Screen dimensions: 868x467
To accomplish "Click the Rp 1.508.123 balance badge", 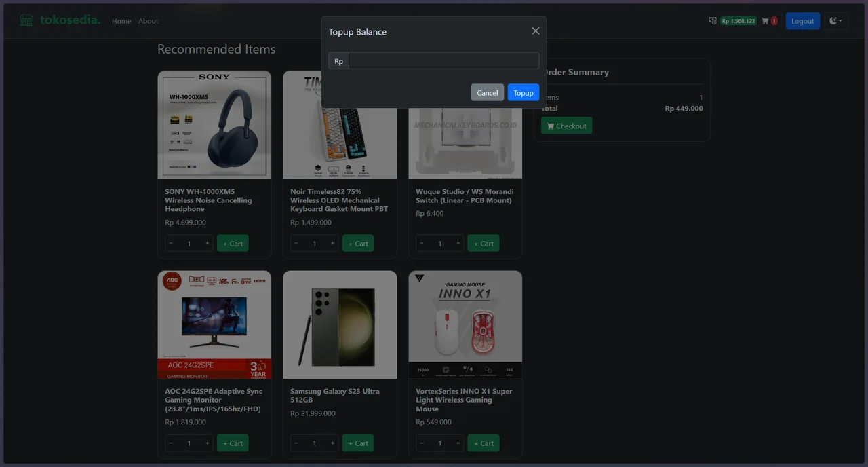I will tap(738, 21).
